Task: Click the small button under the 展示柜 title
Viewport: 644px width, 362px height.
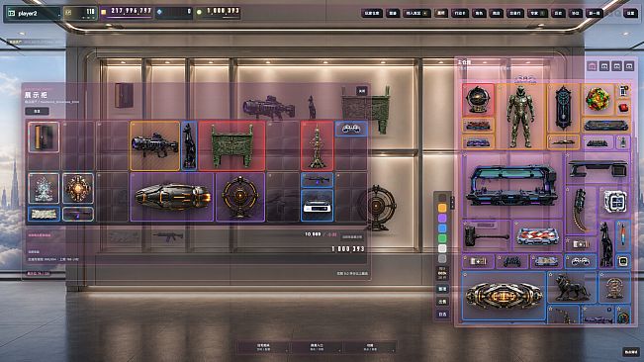Action: click(37, 111)
